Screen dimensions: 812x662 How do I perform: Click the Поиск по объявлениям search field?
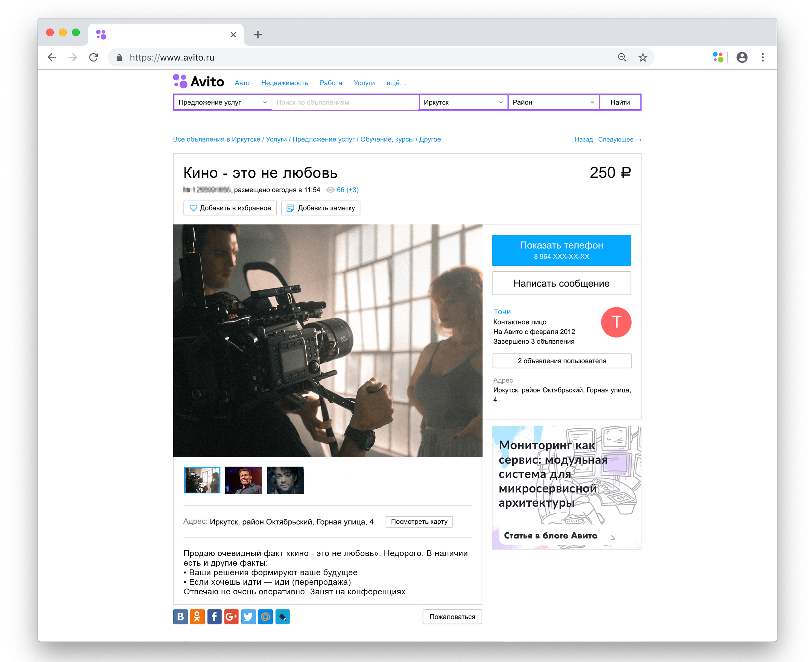coord(345,102)
